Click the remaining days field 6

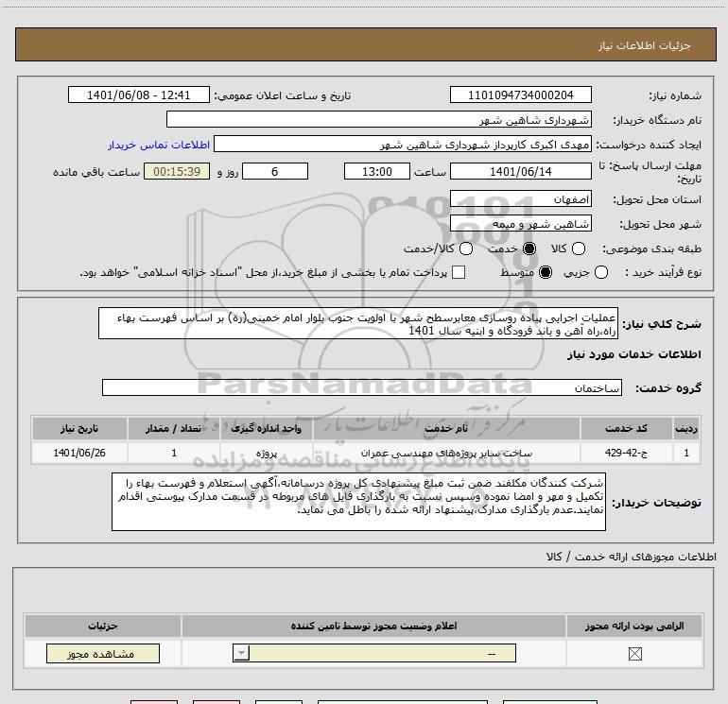coord(275,171)
